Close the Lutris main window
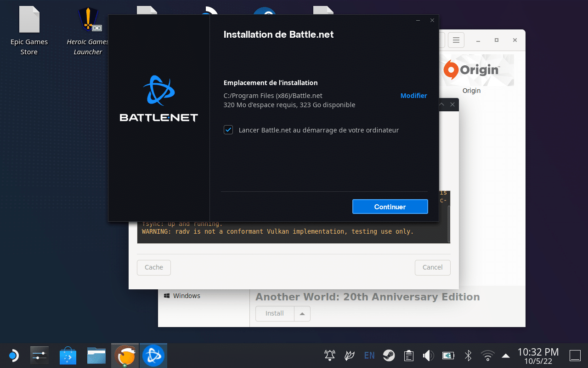The height and width of the screenshot is (368, 588). point(514,40)
